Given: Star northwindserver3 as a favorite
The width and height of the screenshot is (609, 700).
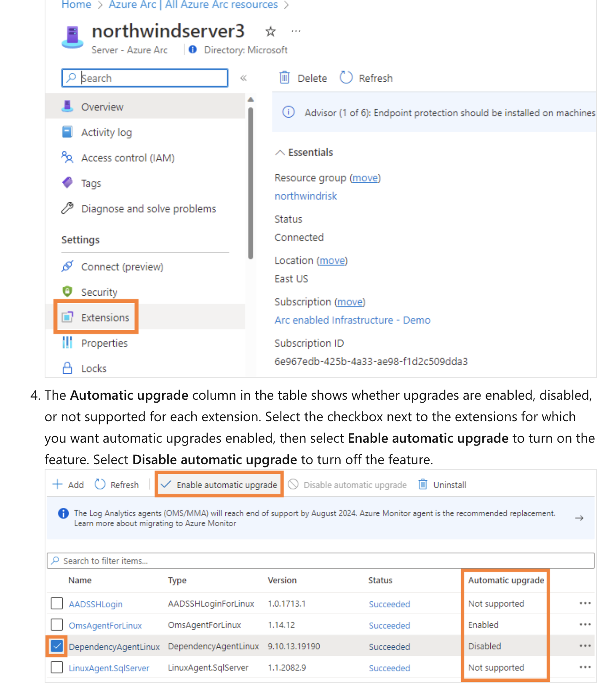Looking at the screenshot, I should click(270, 31).
